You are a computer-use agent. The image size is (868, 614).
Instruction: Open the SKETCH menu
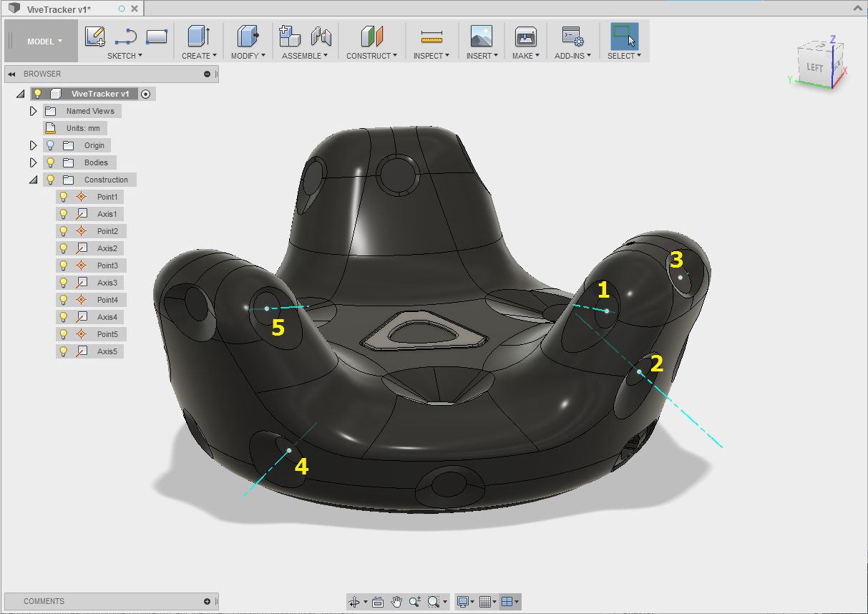pos(125,56)
